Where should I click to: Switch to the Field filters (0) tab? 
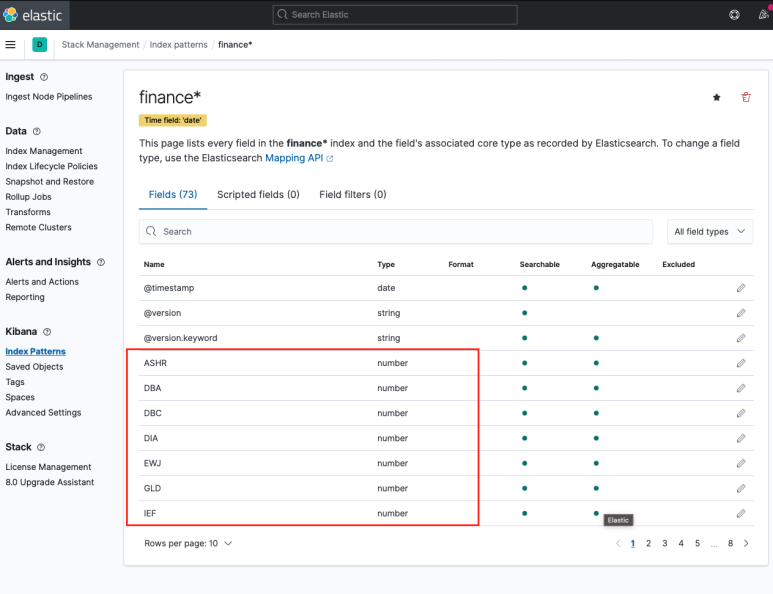coord(352,195)
